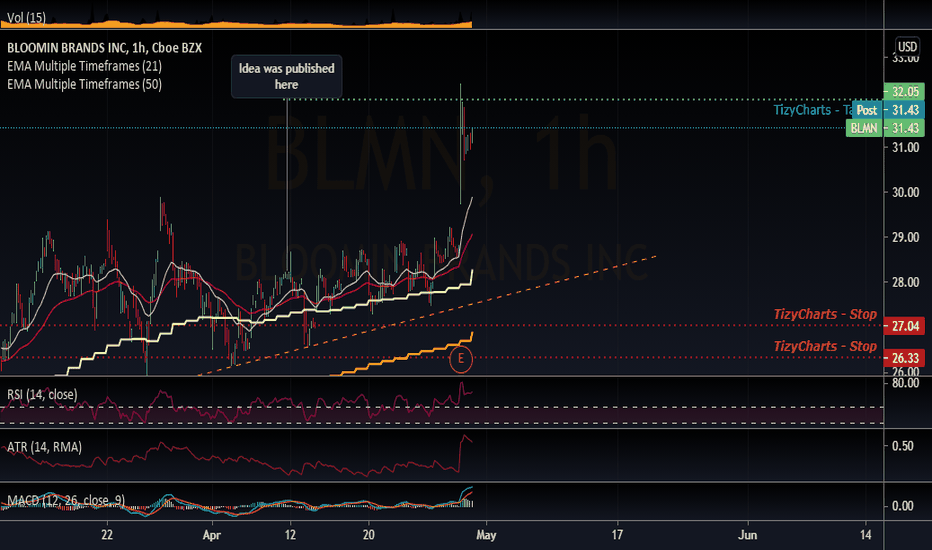This screenshot has width=932, height=550.
Task: Click the BLMN 31.43 price tag
Action: pos(885,128)
